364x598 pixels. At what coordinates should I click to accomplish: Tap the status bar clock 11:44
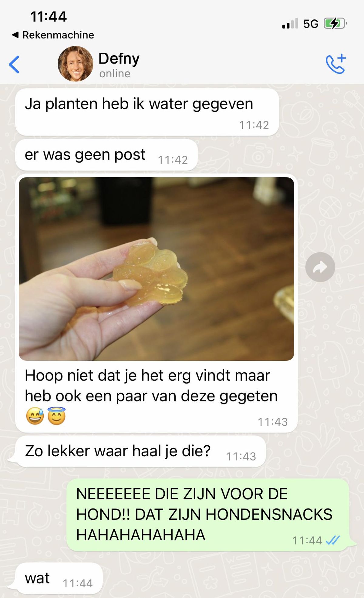[49, 17]
